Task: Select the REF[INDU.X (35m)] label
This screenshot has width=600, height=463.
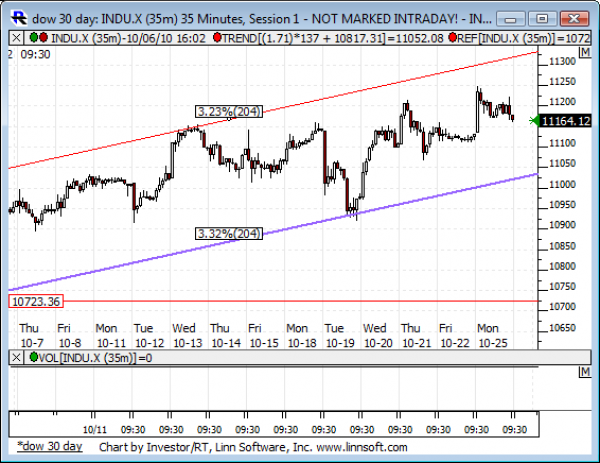Action: coord(524,38)
